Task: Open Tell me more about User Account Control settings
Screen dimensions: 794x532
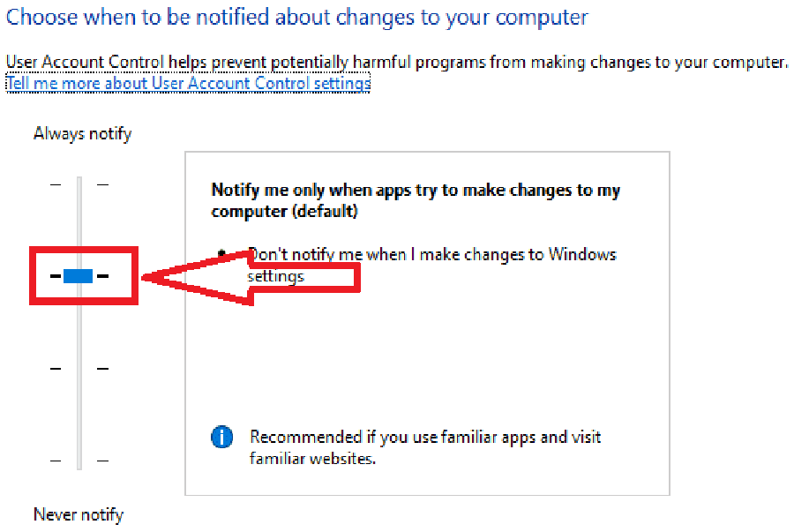Action: coord(188,83)
